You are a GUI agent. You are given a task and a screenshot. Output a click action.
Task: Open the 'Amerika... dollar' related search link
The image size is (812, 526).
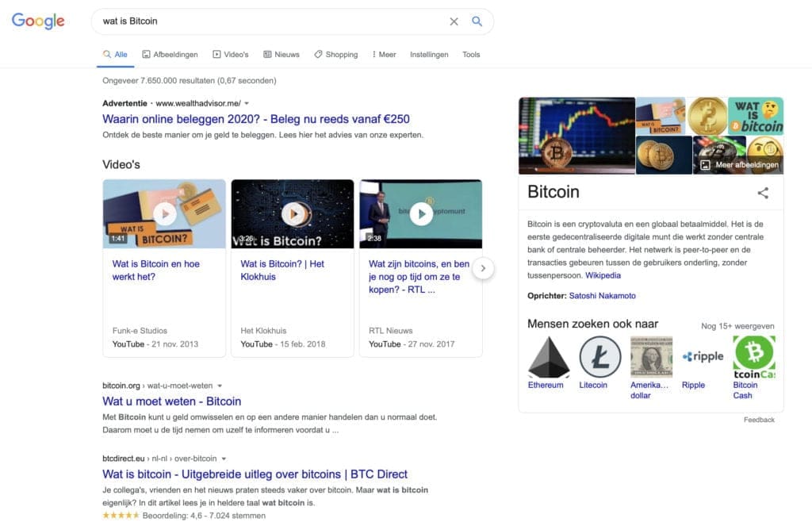(x=649, y=390)
